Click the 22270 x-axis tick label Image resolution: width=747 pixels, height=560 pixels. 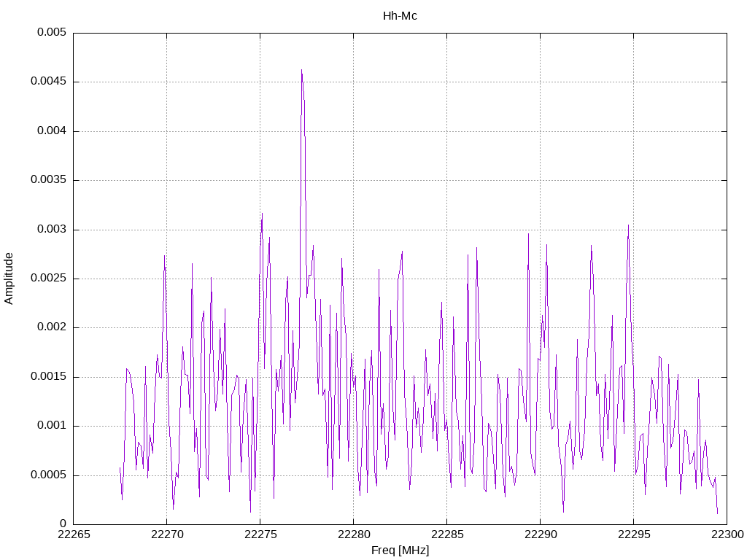pyautogui.click(x=166, y=535)
